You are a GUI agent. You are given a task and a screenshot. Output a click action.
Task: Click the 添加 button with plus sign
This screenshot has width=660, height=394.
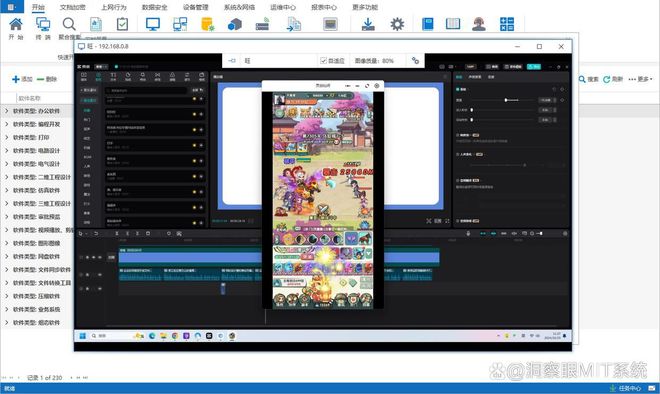(x=22, y=79)
